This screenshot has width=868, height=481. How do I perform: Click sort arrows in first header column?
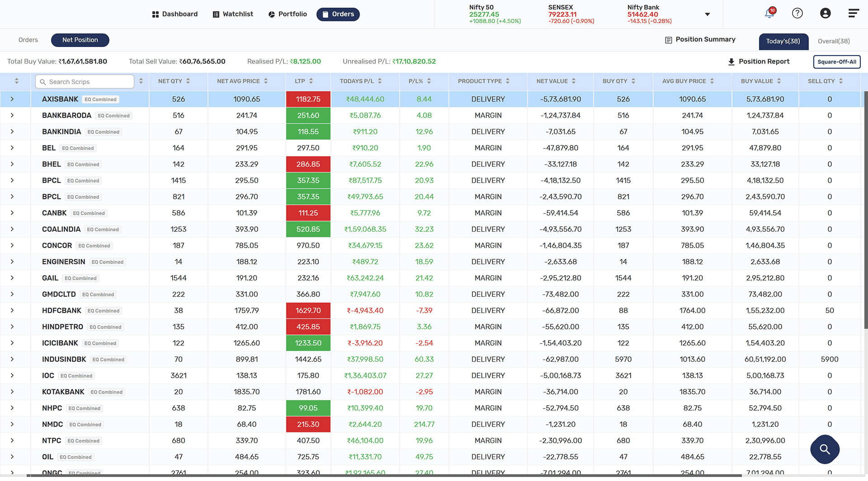(17, 81)
